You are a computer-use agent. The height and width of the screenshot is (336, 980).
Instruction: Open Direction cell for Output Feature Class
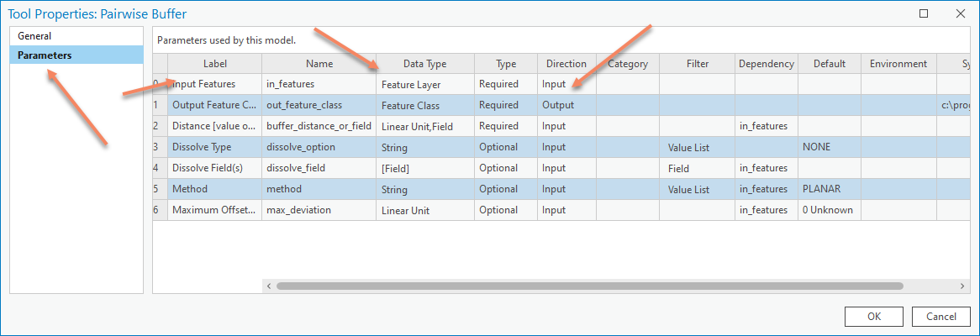click(566, 105)
